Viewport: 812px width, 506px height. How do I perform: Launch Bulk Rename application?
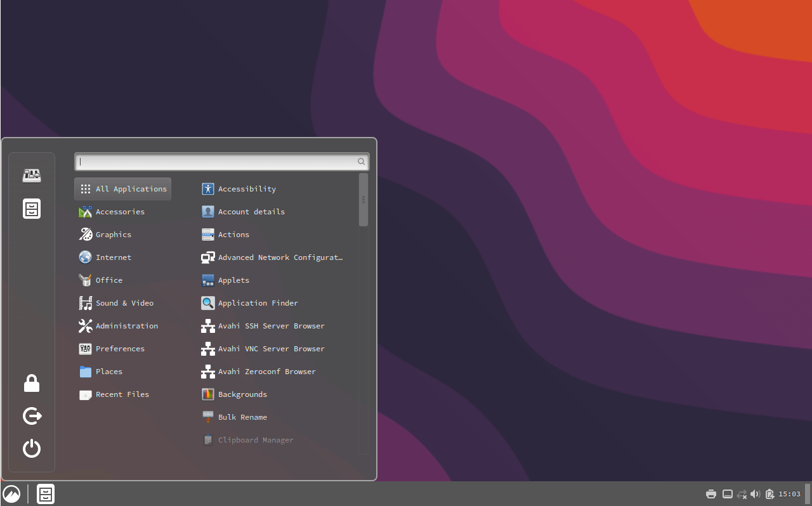(242, 417)
